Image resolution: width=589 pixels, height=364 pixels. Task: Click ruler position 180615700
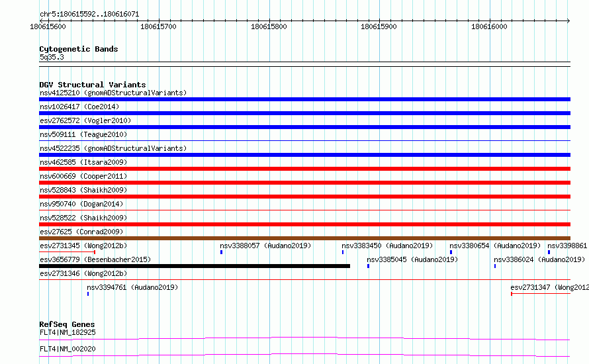click(x=158, y=26)
